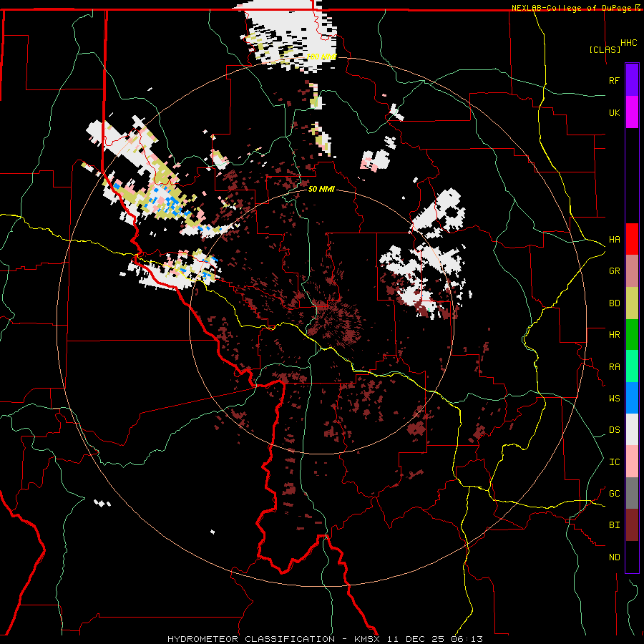Image resolution: width=644 pixels, height=644 pixels.
Task: Click the brown BI legend swatch
Action: pyautogui.click(x=632, y=525)
